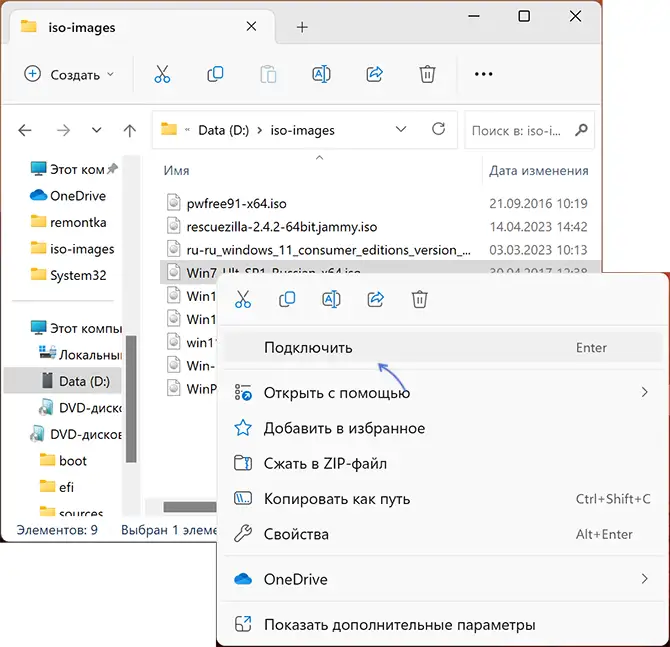Click iso-images in the breadcrumb
The width and height of the screenshot is (670, 647).
click(x=303, y=130)
